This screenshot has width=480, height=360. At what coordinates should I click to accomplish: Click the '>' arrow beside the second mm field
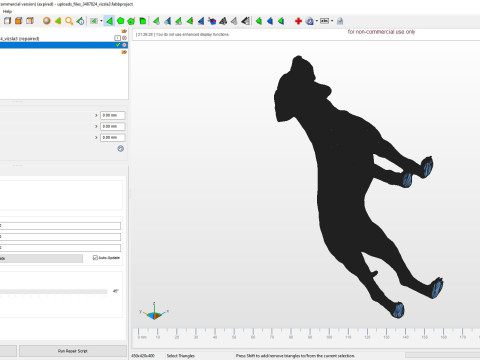96,126
